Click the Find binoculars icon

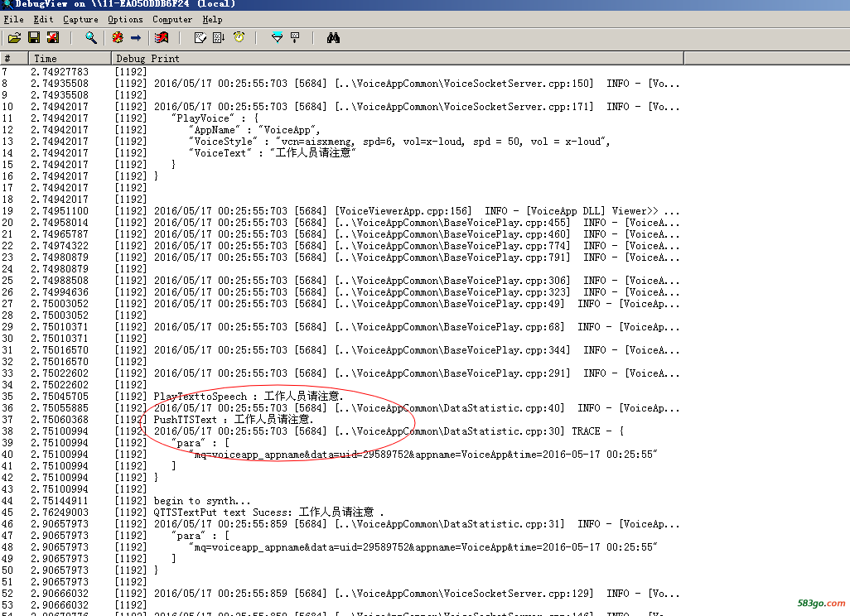(333, 37)
